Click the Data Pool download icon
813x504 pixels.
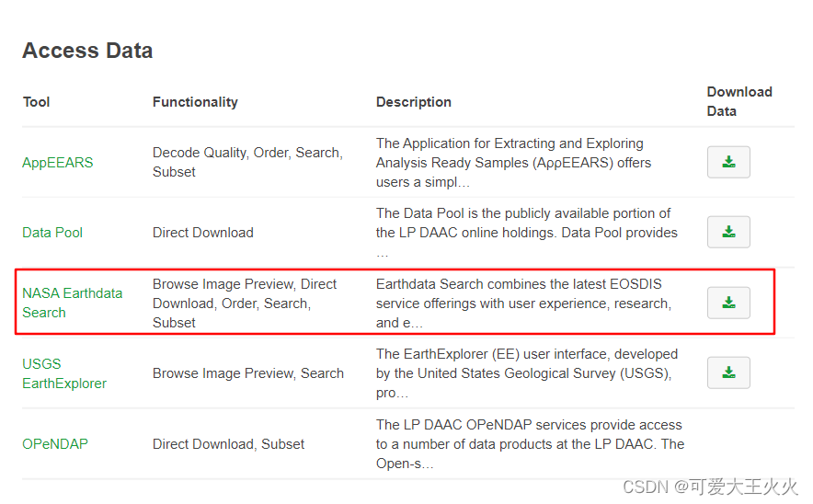point(728,233)
